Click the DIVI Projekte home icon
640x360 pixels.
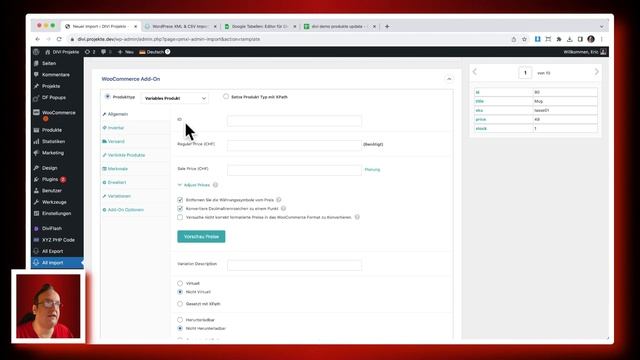click(48, 52)
